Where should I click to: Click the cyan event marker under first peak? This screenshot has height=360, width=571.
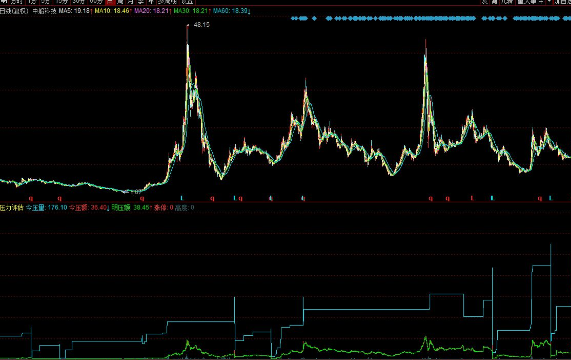[x=181, y=198]
